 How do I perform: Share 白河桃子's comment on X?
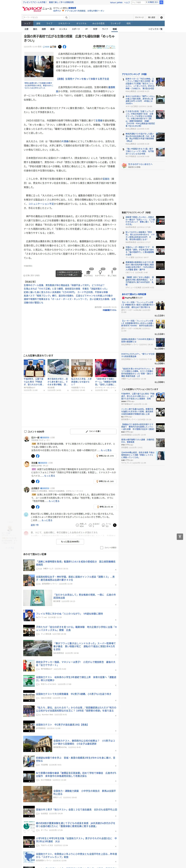coord(33,507)
